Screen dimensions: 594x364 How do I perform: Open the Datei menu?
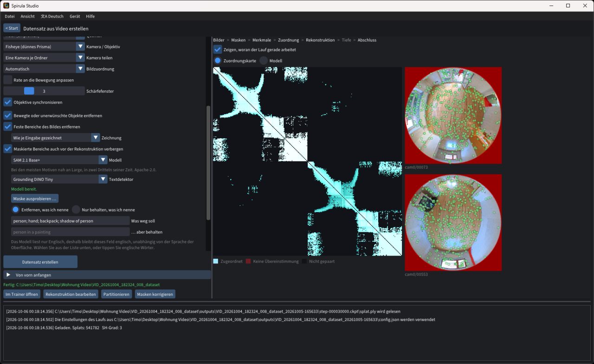pyautogui.click(x=10, y=16)
